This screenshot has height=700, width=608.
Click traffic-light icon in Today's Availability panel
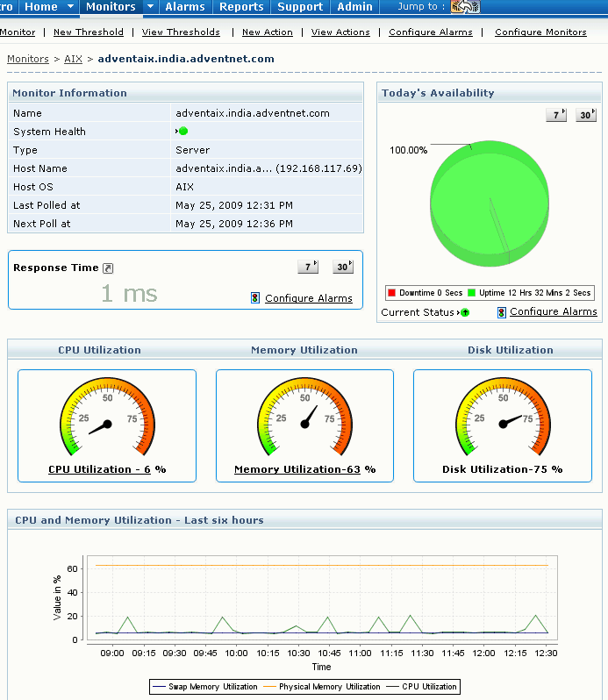click(501, 312)
